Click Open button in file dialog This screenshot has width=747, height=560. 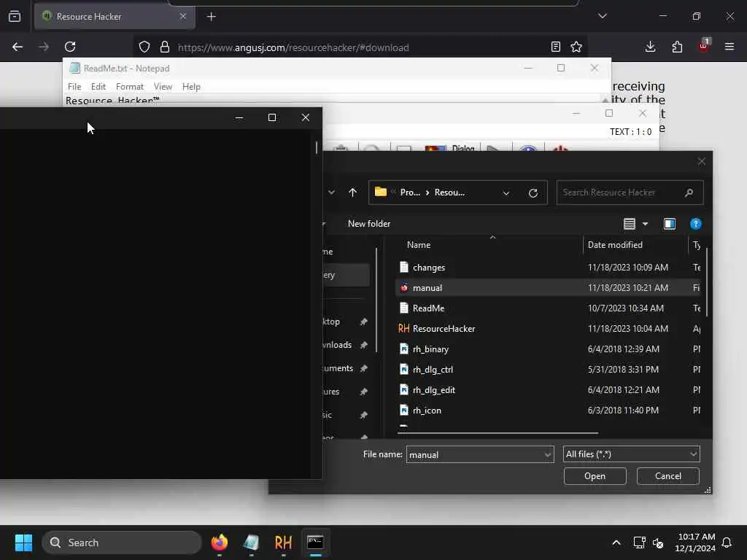tap(595, 476)
